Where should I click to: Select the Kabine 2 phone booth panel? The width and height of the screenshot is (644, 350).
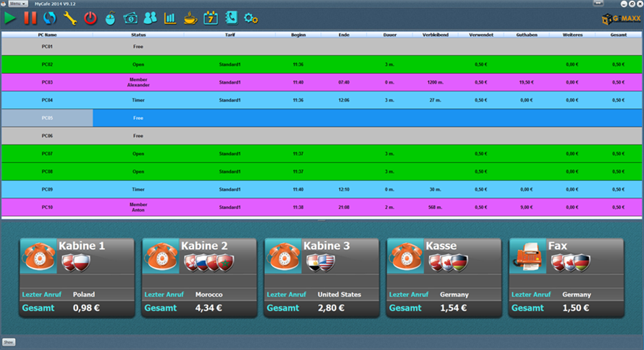[199, 278]
